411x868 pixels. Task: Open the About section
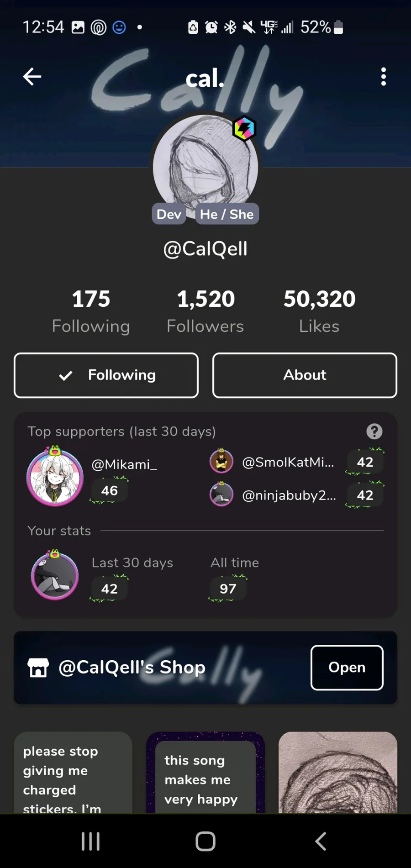click(305, 375)
